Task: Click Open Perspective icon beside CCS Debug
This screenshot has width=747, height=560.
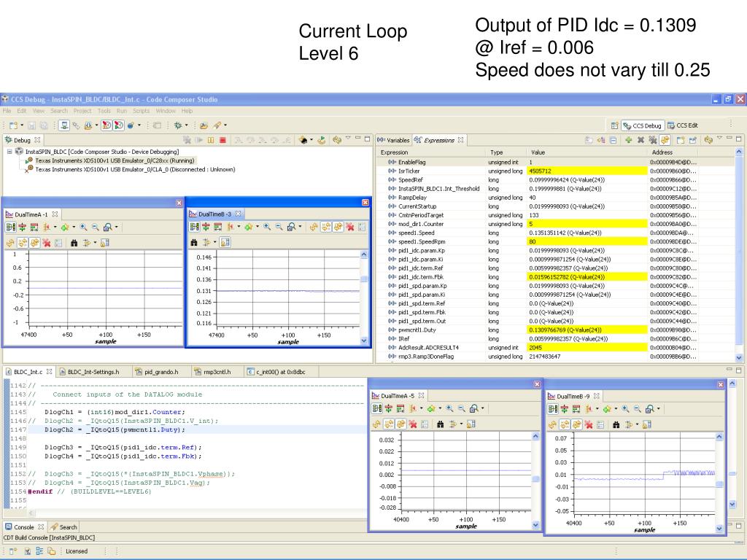Action: pyautogui.click(x=614, y=125)
